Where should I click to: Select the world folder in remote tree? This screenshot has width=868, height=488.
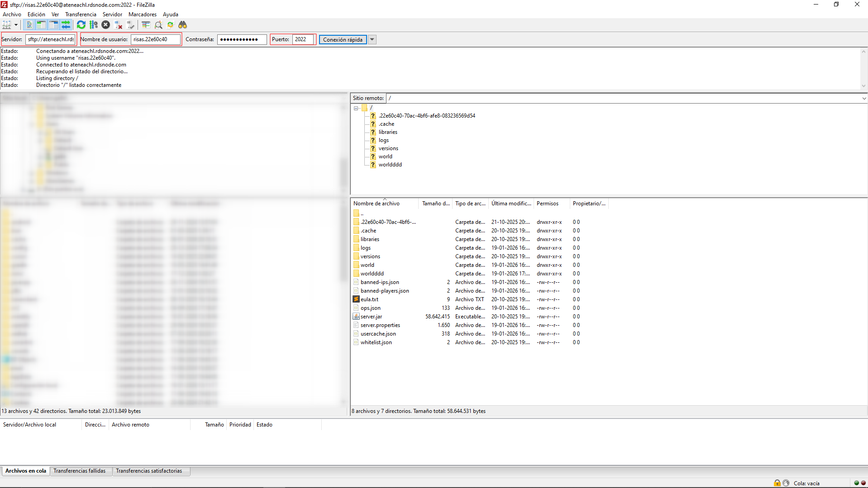385,156
